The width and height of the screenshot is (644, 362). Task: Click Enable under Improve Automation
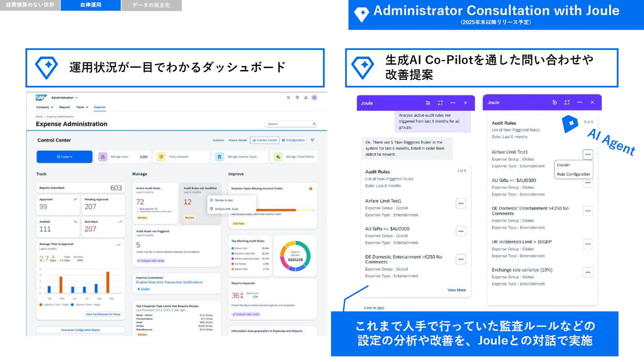(144, 289)
